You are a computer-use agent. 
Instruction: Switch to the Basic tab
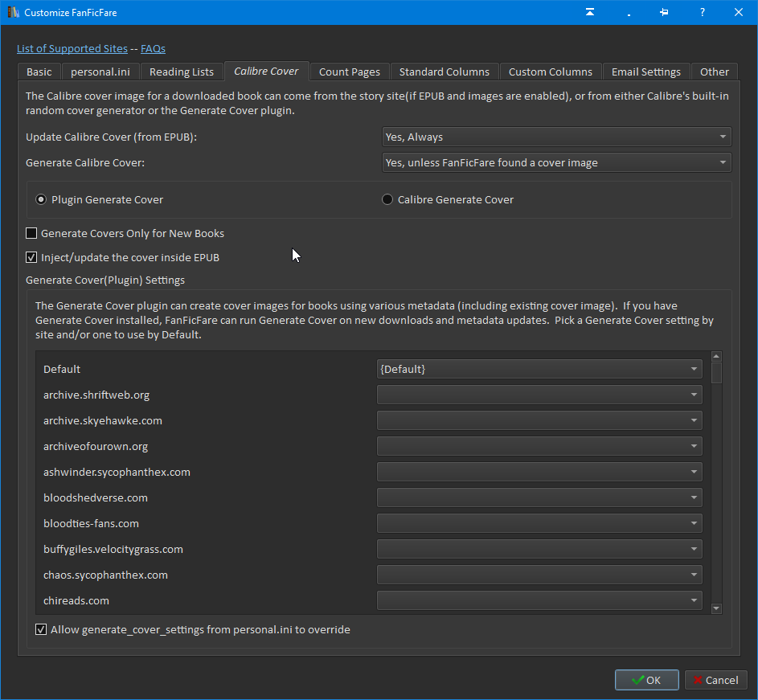[39, 72]
